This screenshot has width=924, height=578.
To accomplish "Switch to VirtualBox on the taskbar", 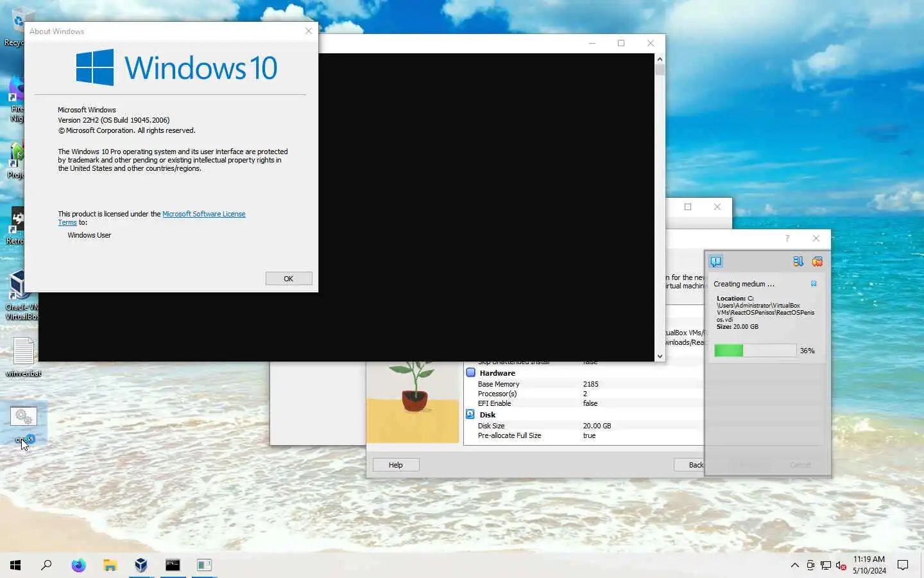I will (141, 565).
